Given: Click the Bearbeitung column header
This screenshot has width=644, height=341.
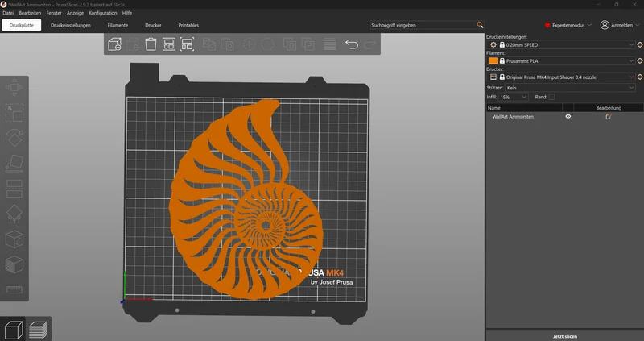Looking at the screenshot, I should coord(609,108).
